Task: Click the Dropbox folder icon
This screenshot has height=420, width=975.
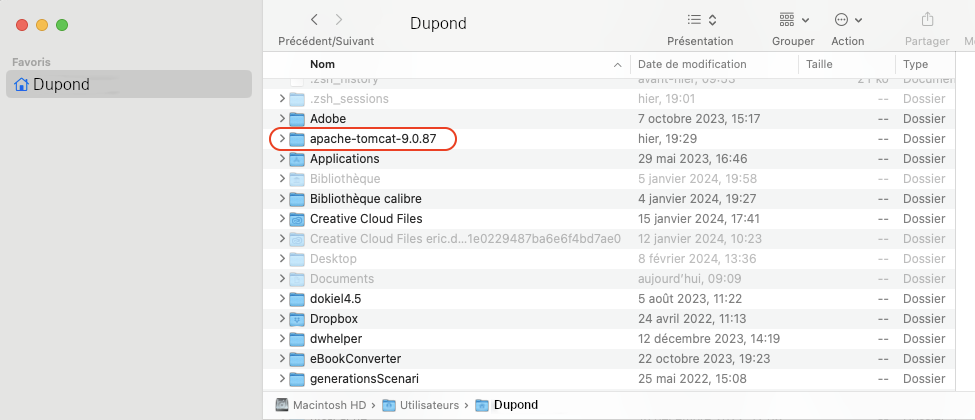Action: pyautogui.click(x=297, y=319)
